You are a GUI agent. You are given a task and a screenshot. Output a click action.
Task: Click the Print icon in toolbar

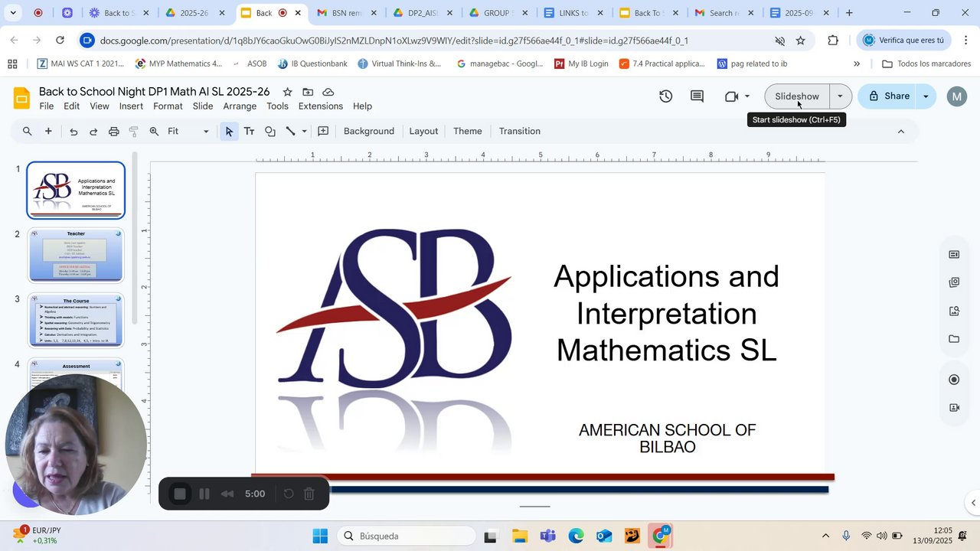(113, 132)
